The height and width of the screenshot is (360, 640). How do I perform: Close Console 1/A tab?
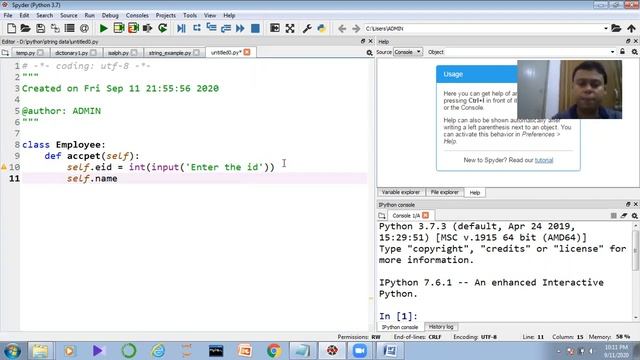click(425, 215)
